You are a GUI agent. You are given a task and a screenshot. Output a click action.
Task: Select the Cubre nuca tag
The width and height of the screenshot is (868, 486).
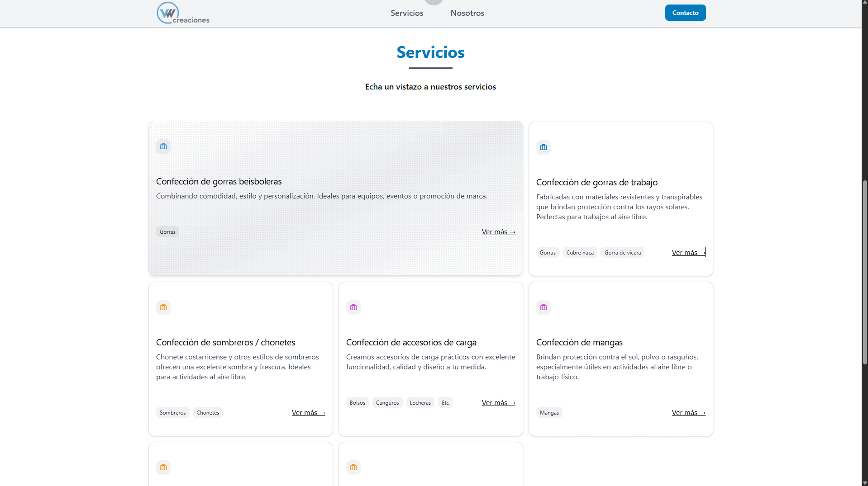(580, 253)
